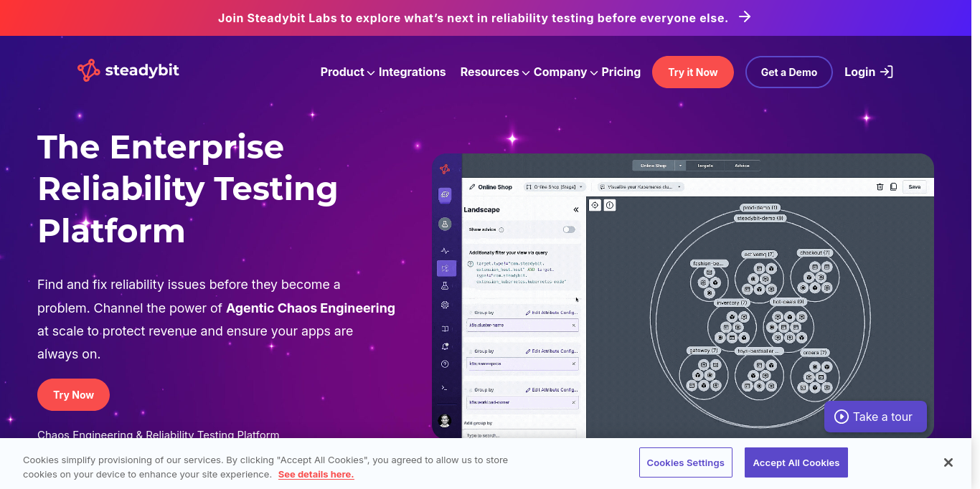This screenshot has height=489, width=980.
Task: Open the Integrations menu item
Action: [413, 72]
